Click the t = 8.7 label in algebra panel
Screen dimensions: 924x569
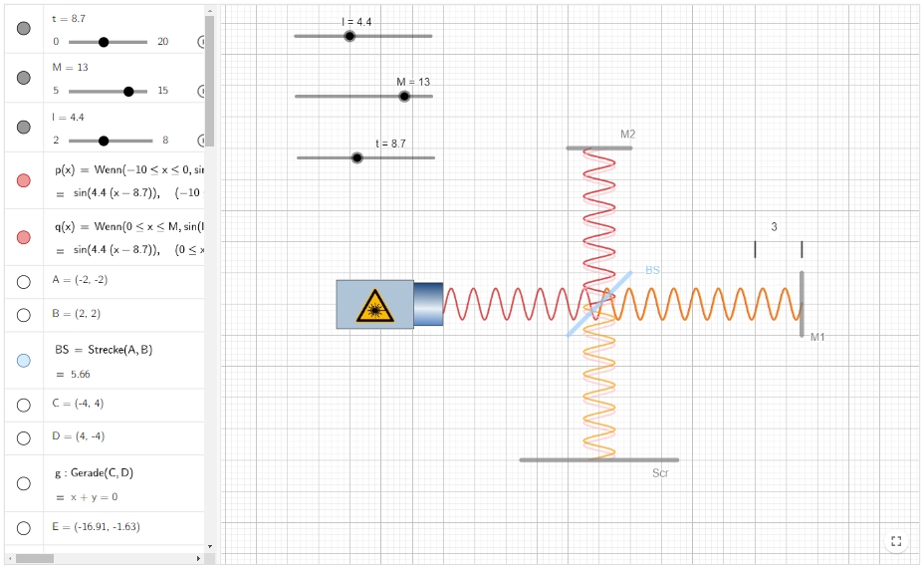click(x=69, y=19)
